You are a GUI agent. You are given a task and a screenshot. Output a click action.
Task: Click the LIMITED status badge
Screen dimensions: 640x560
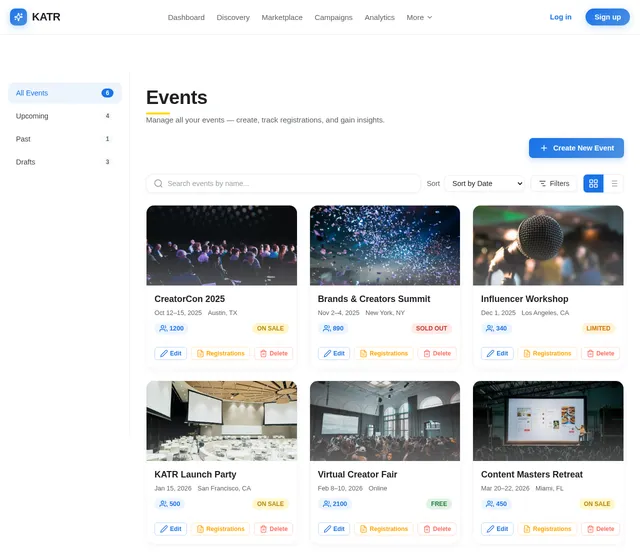[598, 328]
